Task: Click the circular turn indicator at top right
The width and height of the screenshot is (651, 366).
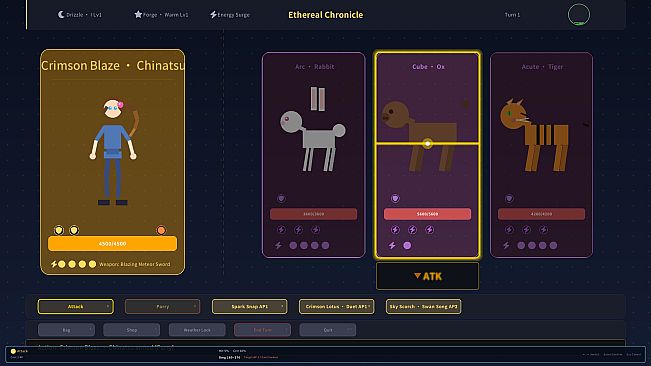Action: point(578,15)
